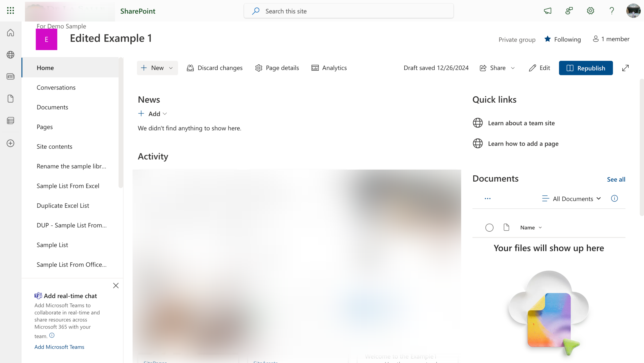Click the Search this site field
The image size is (644, 363).
[x=349, y=11]
